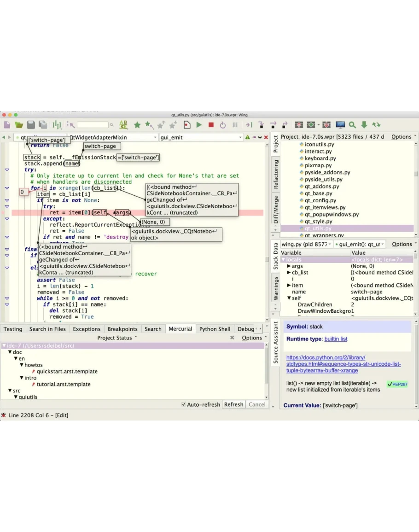
Task: Open the docs.python.org stdtypes link
Action: coord(343,364)
